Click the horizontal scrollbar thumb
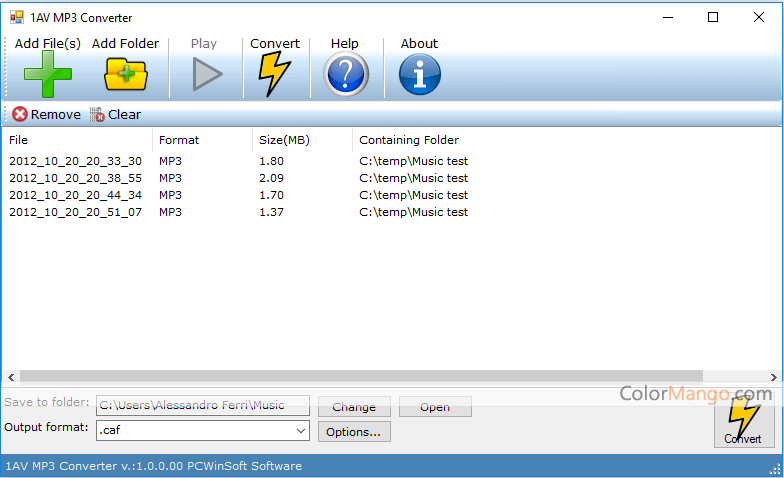Viewport: 784px width, 478px height. click(361, 376)
